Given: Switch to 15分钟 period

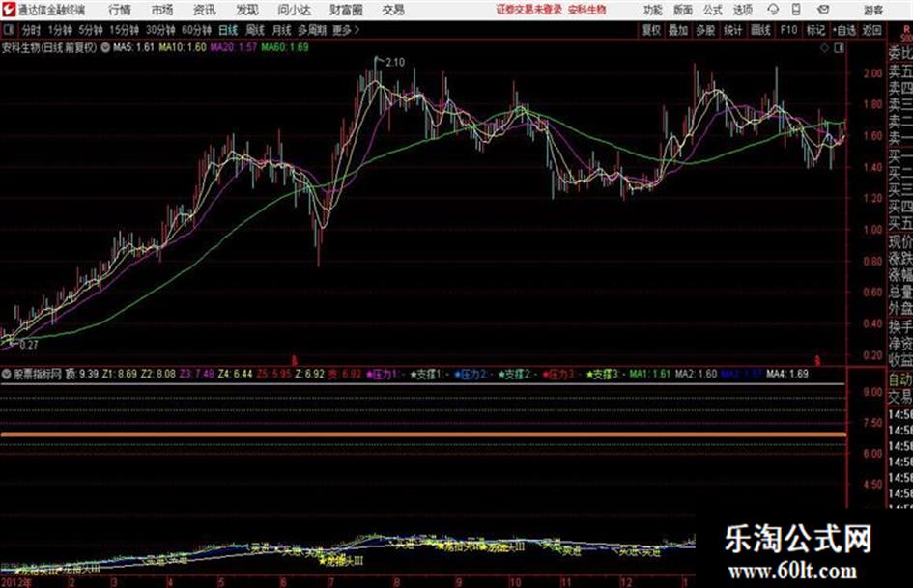Looking at the screenshot, I should coord(124,30).
